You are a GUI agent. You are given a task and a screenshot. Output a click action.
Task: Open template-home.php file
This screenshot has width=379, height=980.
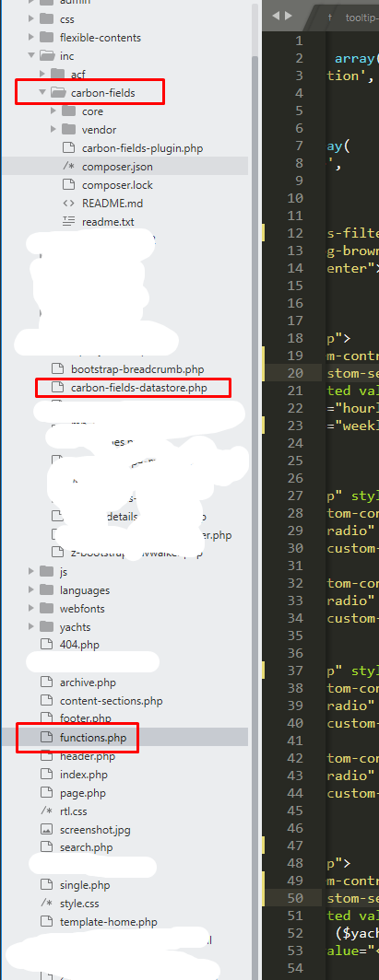tap(109, 922)
